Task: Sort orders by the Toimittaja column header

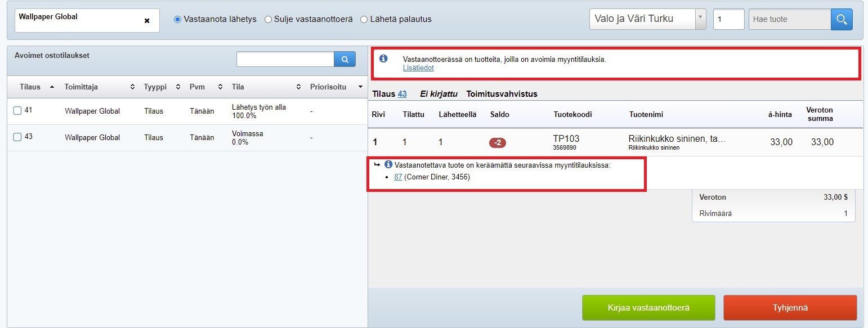Action: coord(82,87)
